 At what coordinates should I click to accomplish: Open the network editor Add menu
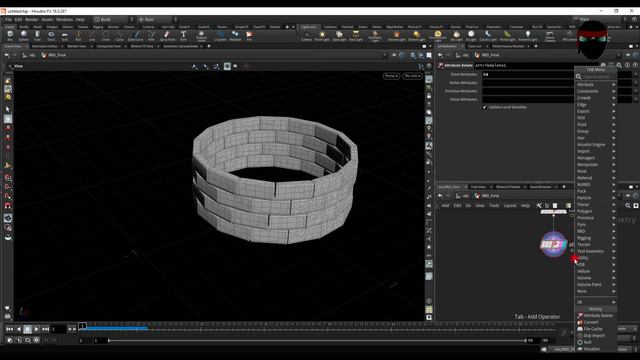(x=445, y=205)
